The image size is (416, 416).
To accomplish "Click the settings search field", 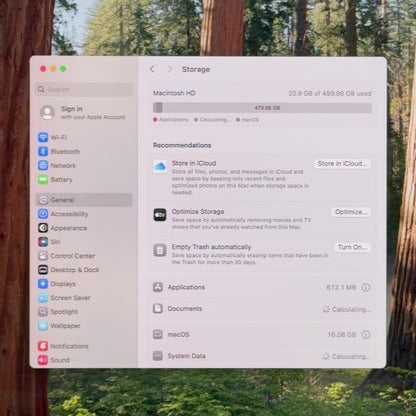I will [x=84, y=89].
